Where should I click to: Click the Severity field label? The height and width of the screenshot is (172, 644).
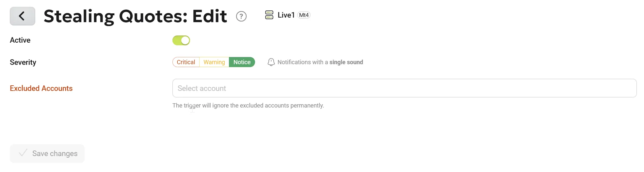click(x=23, y=62)
